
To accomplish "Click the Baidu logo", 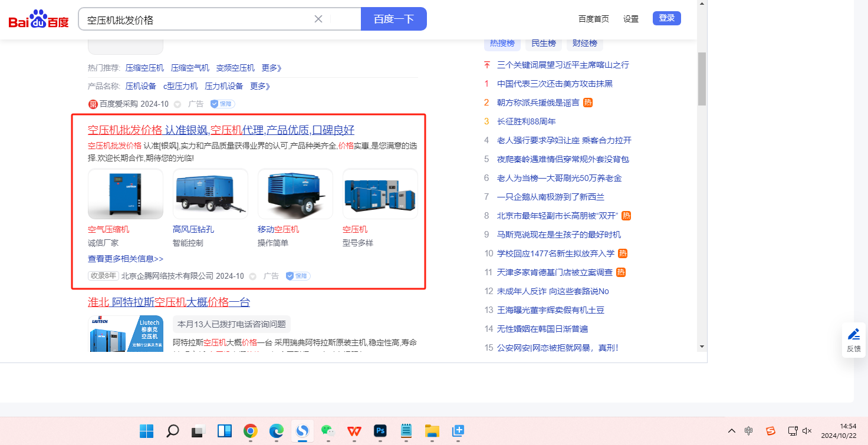I will click(39, 19).
